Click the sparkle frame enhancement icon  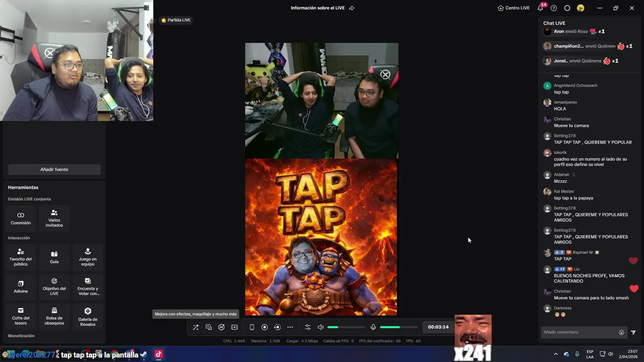pos(234,327)
